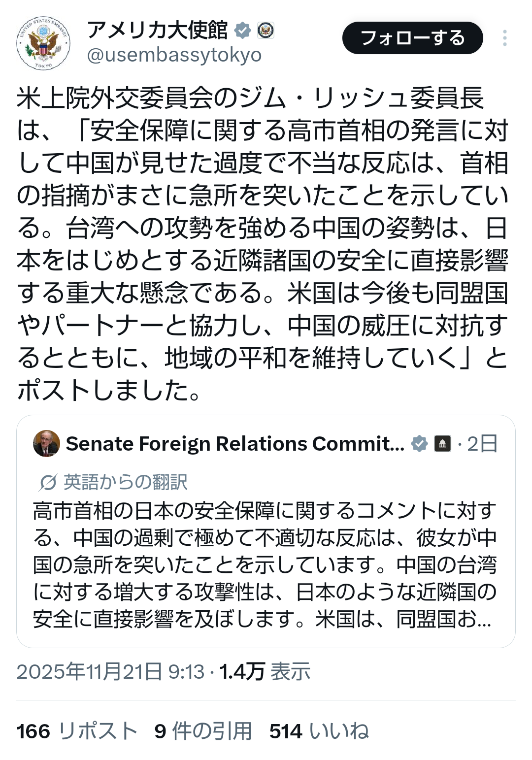Open the 166 リポスト list

77,731
